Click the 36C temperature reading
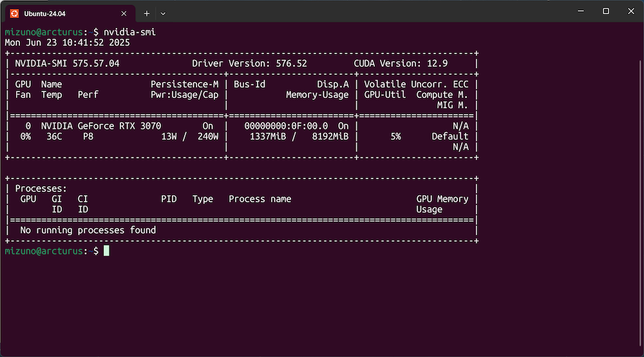 pos(54,137)
